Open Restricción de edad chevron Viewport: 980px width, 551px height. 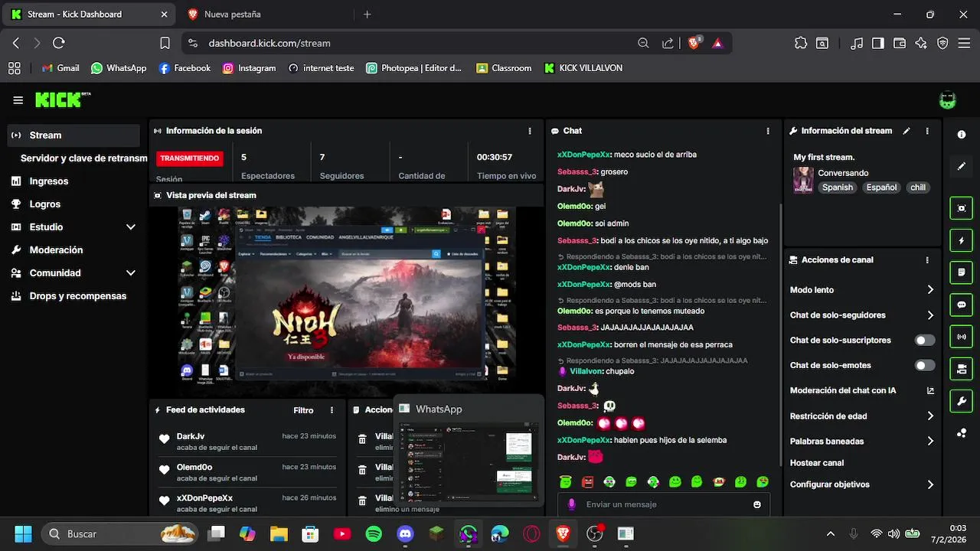pos(930,416)
